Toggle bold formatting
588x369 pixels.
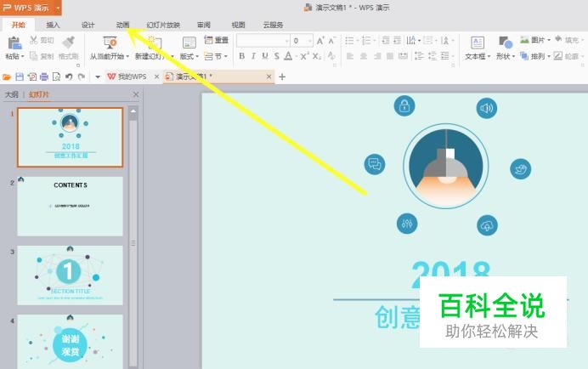pos(242,56)
